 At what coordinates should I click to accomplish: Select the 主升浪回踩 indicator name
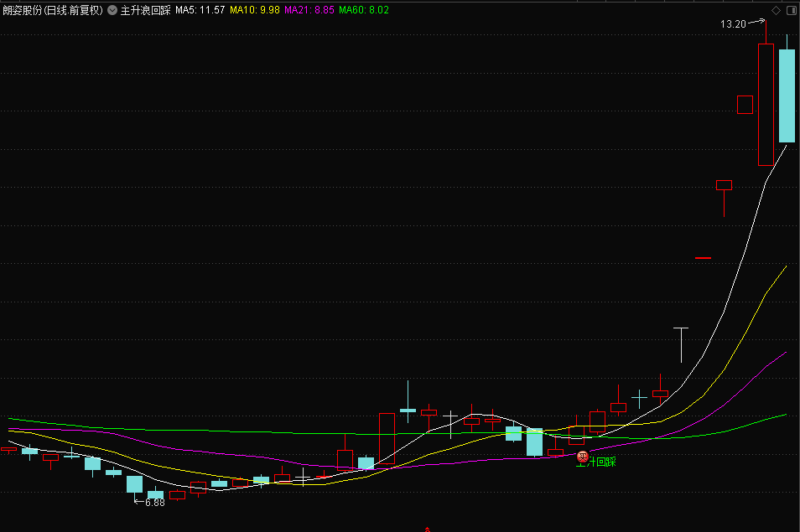[x=145, y=10]
